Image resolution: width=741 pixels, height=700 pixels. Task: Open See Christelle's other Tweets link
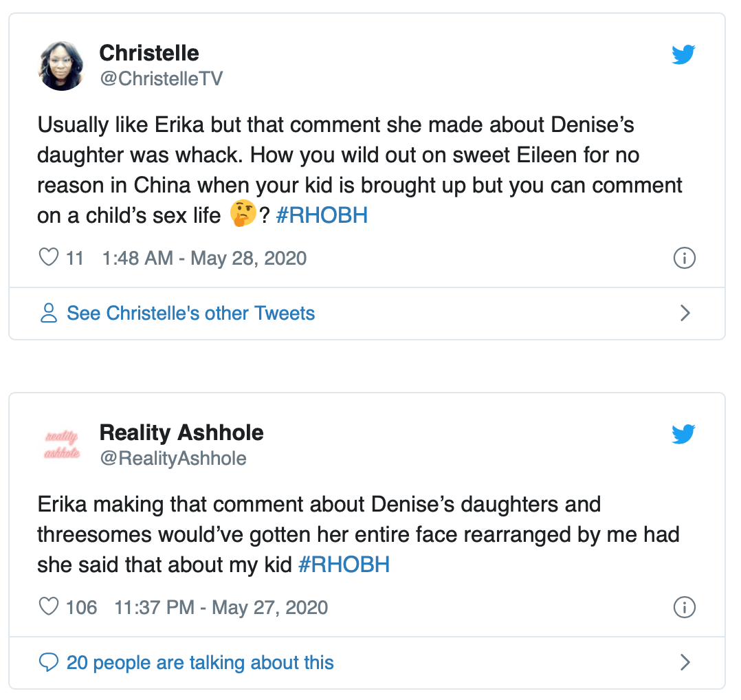[x=190, y=314]
